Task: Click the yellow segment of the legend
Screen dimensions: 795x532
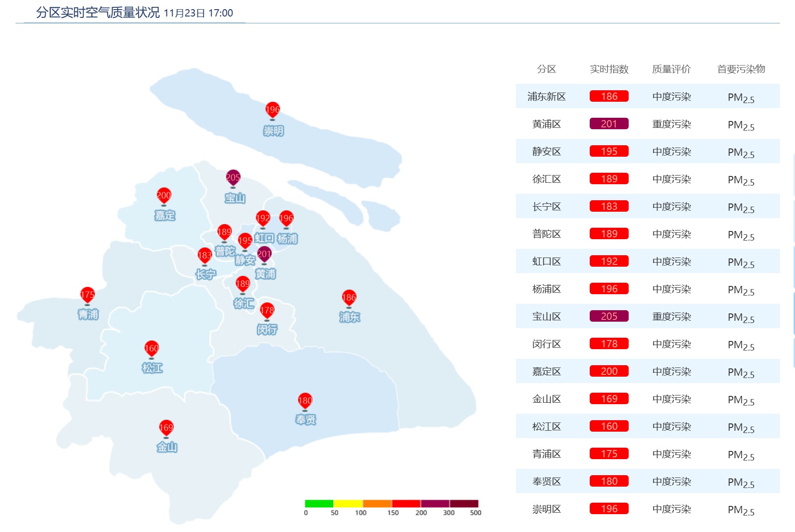Action: pyautogui.click(x=348, y=504)
